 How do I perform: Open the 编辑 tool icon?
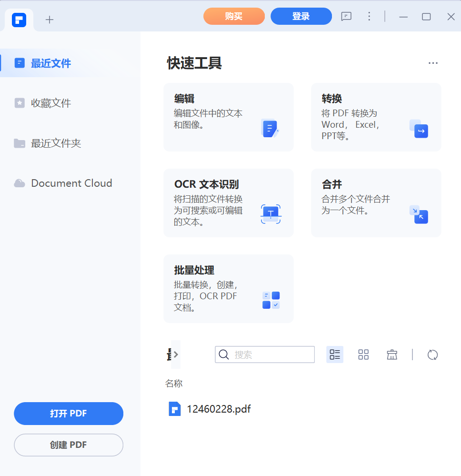pyautogui.click(x=270, y=129)
